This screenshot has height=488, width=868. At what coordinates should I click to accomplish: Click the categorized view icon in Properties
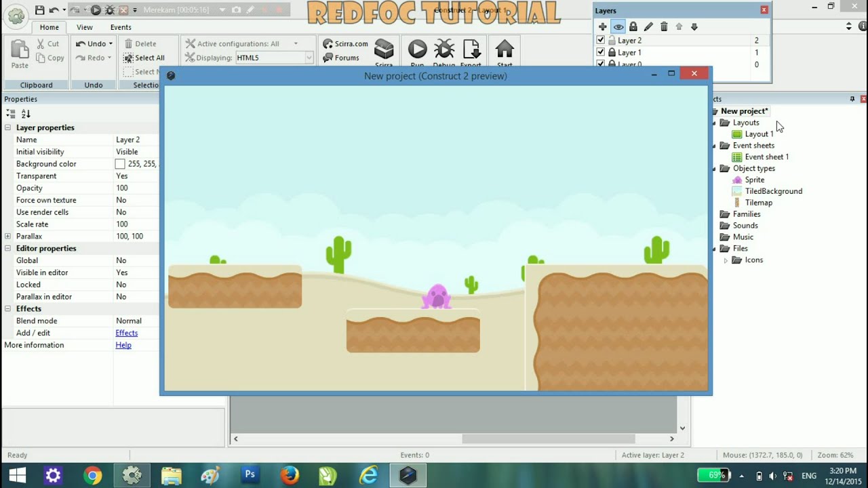[10, 114]
